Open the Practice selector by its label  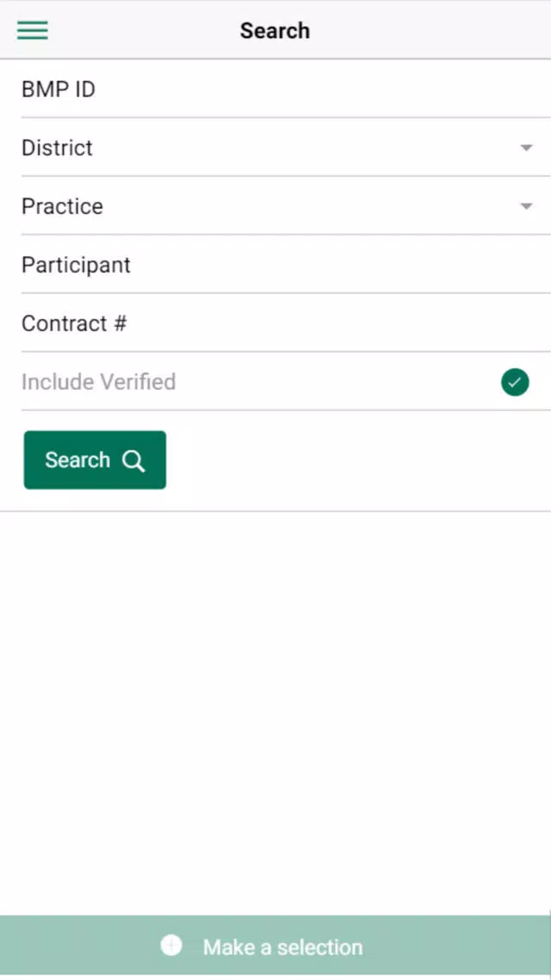coord(62,207)
